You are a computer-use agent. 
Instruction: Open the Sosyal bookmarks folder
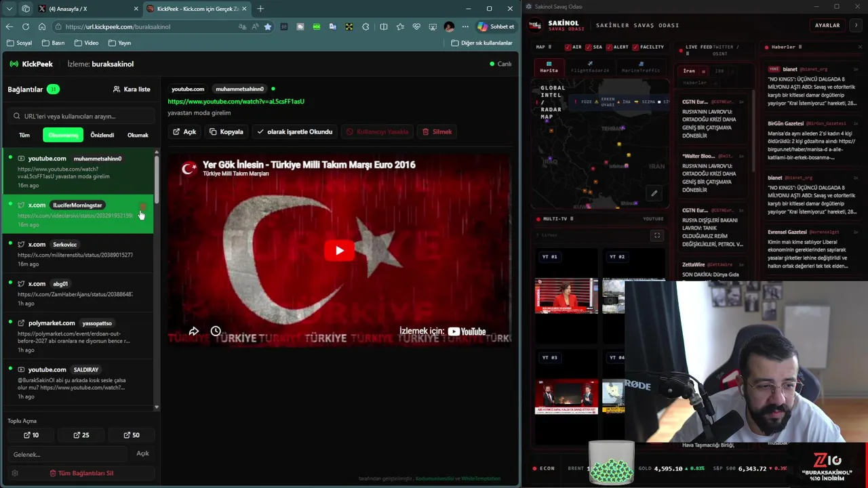[20, 43]
